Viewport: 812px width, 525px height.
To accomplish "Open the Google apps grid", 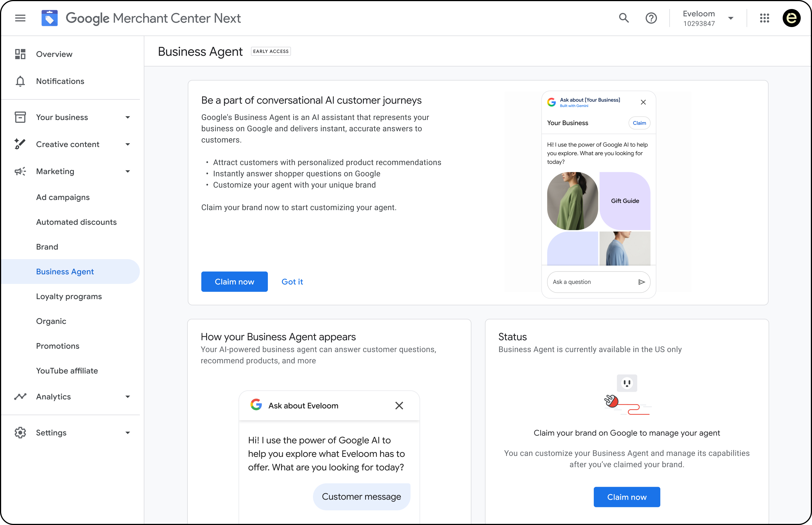I will pyautogui.click(x=765, y=18).
